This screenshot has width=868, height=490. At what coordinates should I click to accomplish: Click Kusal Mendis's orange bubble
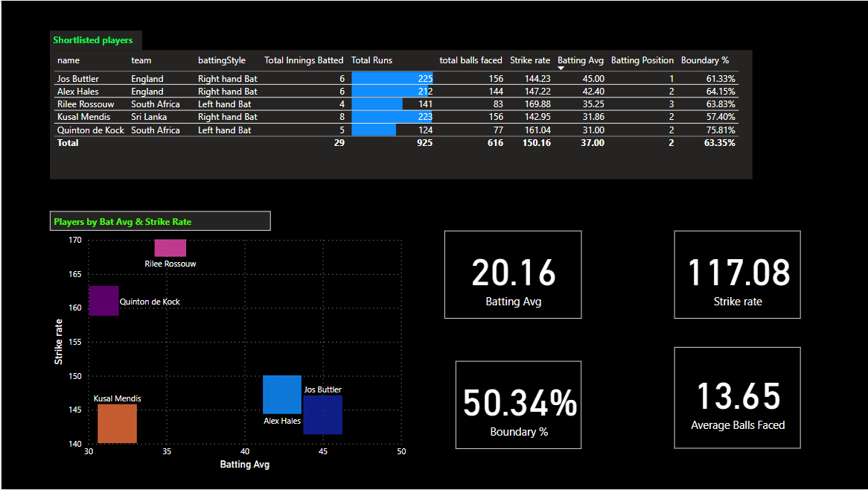coord(117,422)
